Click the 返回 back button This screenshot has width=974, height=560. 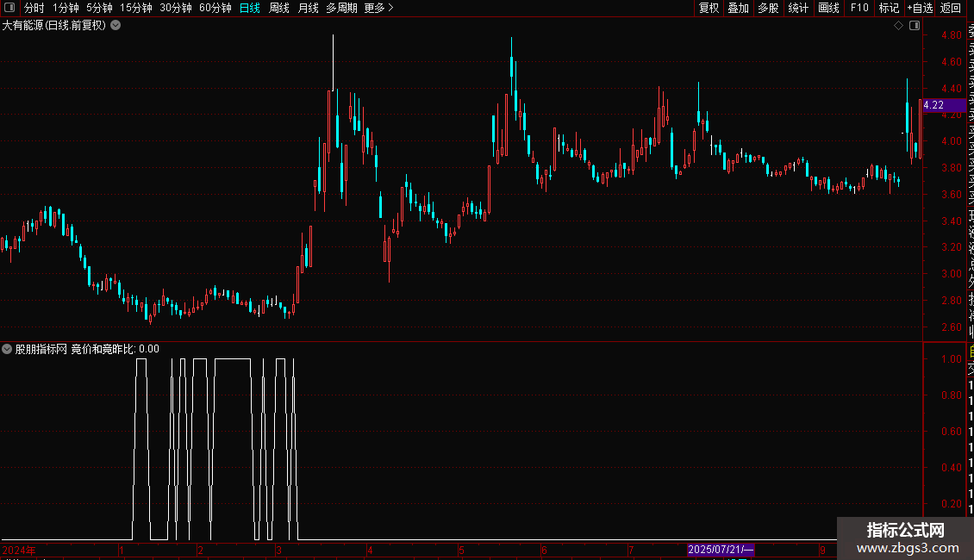tap(951, 8)
